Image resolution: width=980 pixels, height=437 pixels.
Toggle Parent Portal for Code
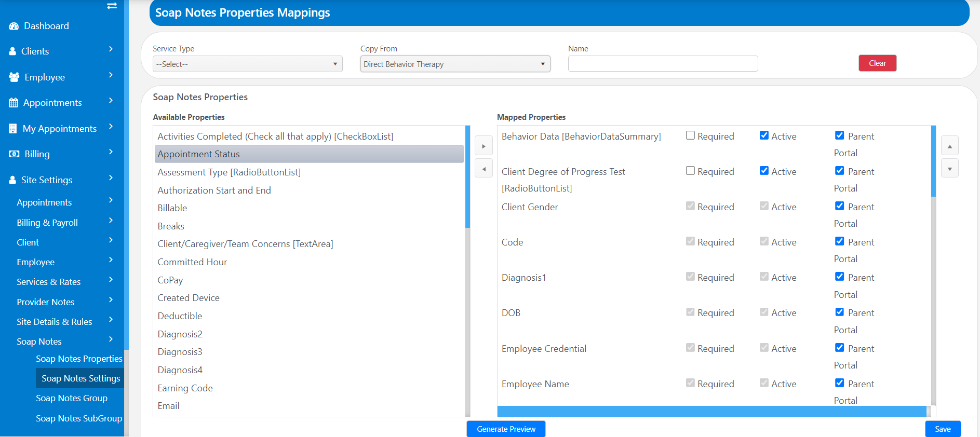pyautogui.click(x=839, y=241)
